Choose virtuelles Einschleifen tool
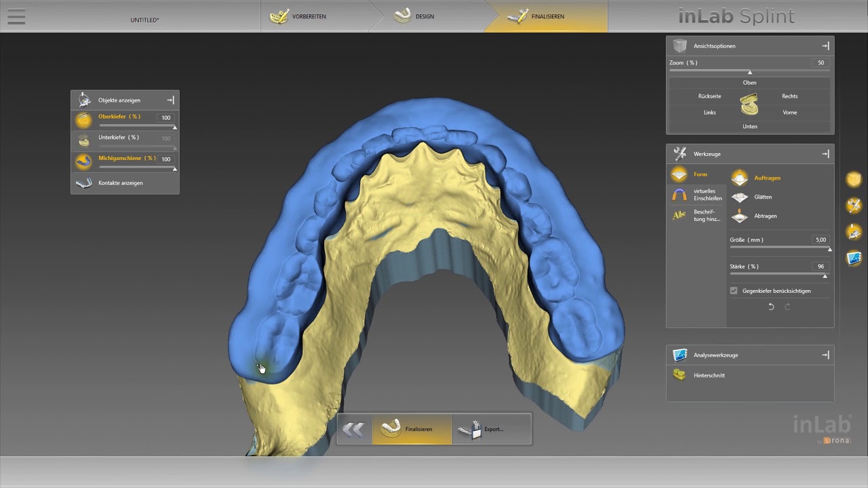 pos(696,195)
